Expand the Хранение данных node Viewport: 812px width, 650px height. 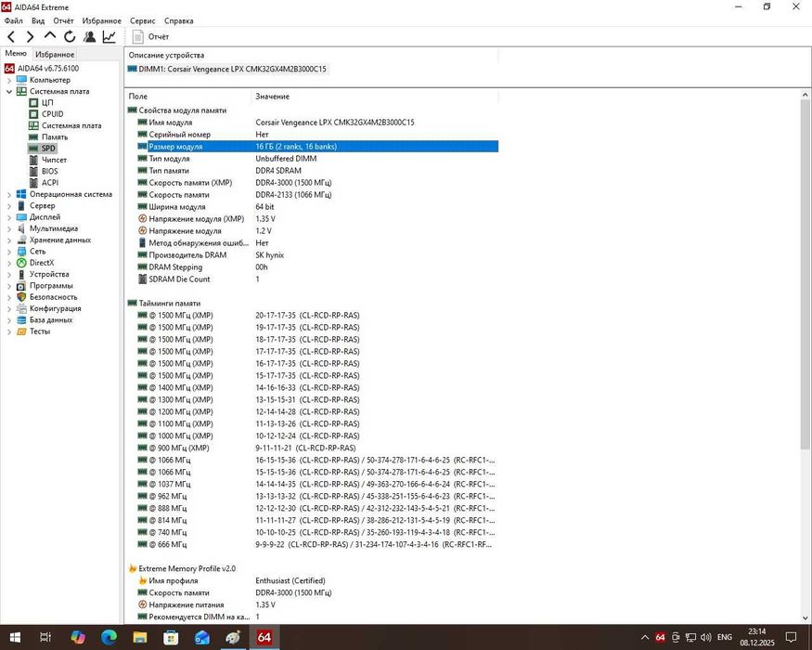pos(9,240)
